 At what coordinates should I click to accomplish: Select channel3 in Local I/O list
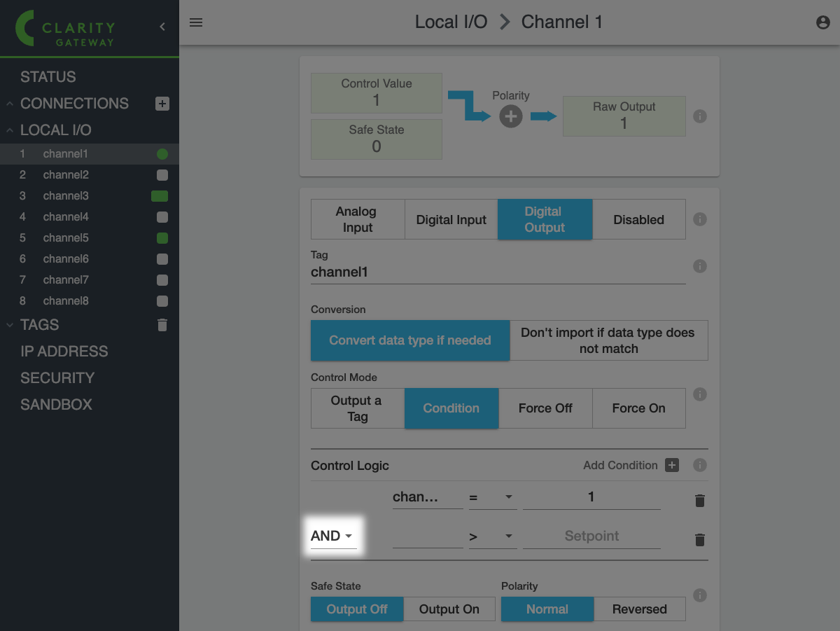pos(66,196)
